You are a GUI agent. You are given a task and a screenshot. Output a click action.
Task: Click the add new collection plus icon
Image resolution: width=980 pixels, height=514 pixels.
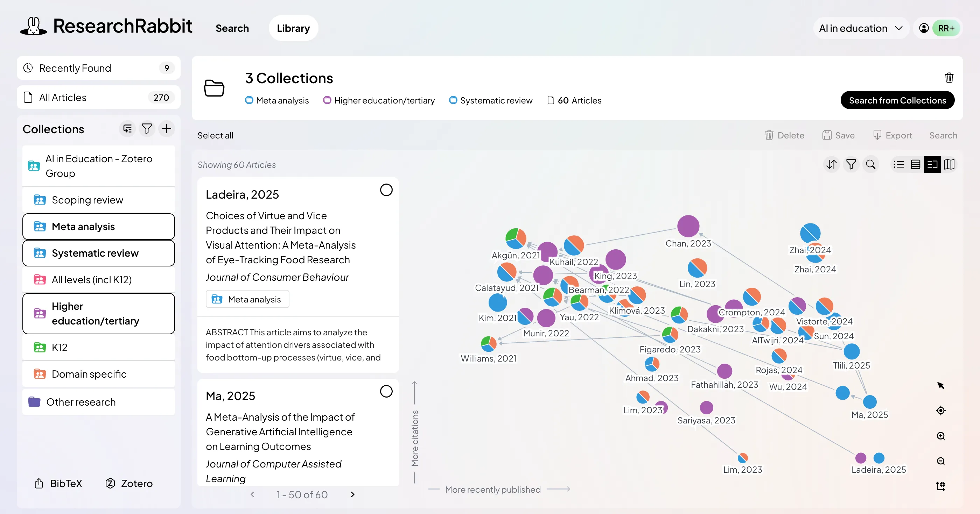[x=167, y=129]
